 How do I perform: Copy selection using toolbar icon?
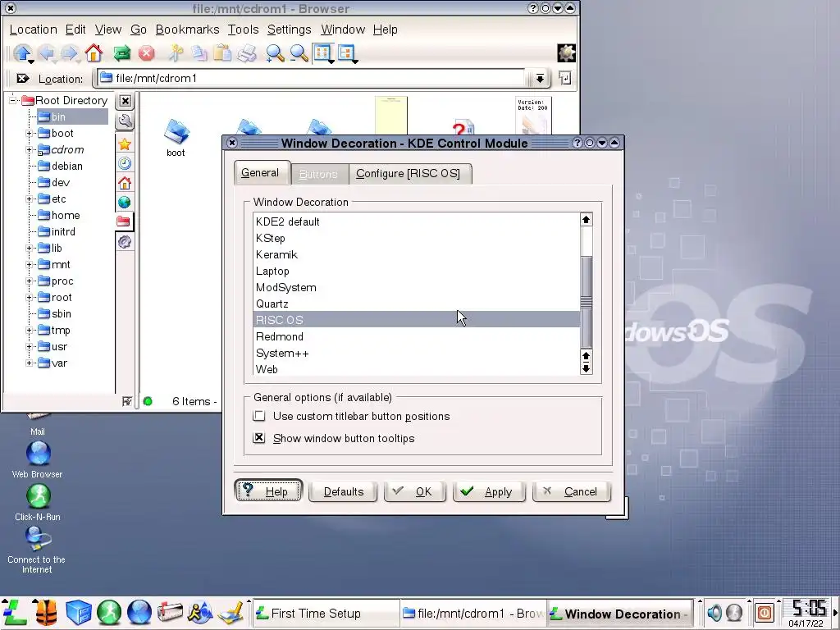[199, 53]
